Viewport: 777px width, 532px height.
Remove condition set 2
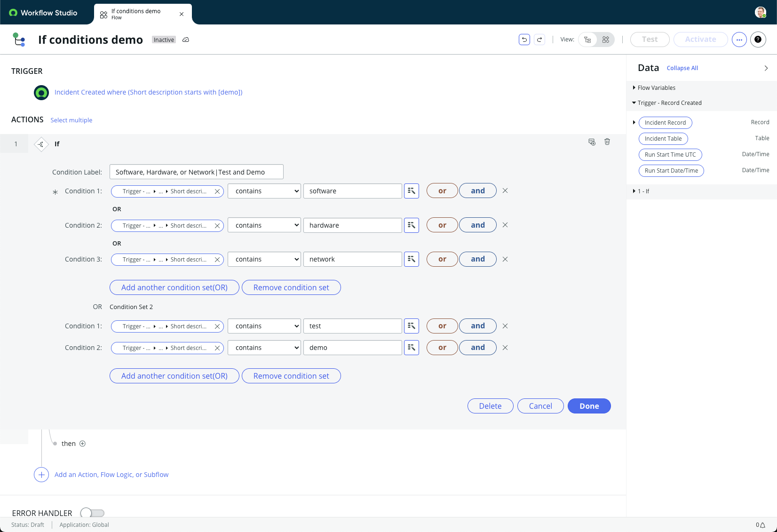pos(291,376)
